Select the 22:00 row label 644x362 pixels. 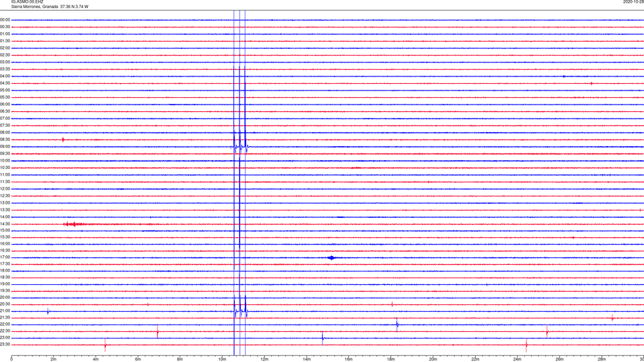(x=5, y=324)
